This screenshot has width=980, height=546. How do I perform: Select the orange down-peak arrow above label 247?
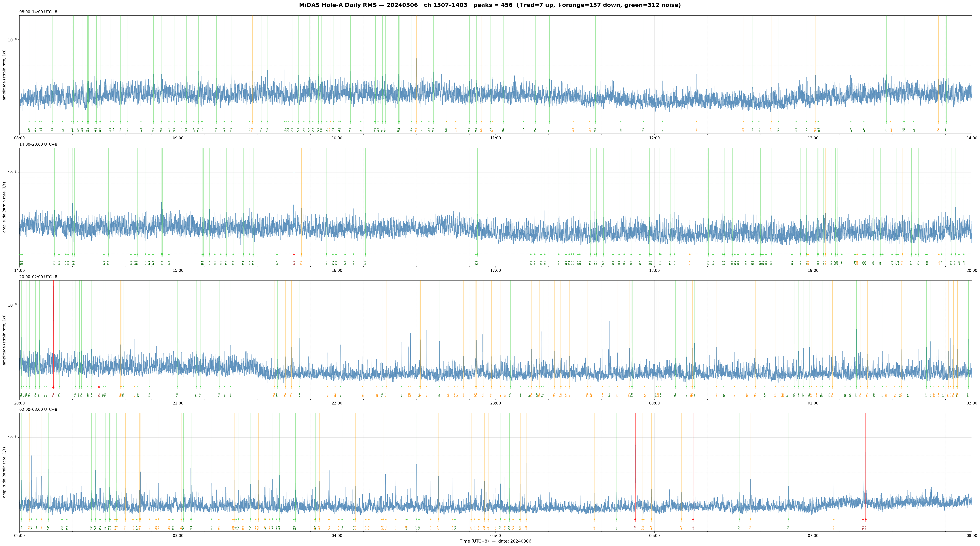[134, 387]
